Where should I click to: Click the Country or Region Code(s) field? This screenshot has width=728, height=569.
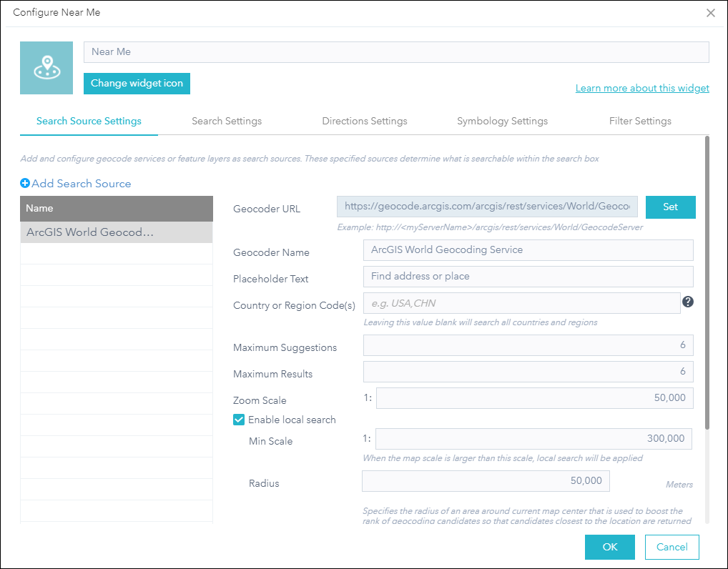tap(522, 303)
